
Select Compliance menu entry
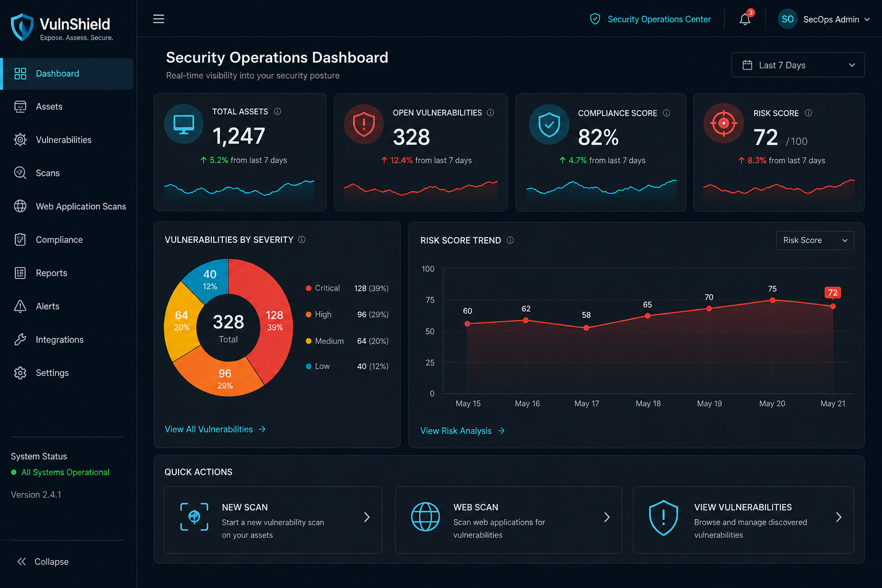[x=68, y=239]
